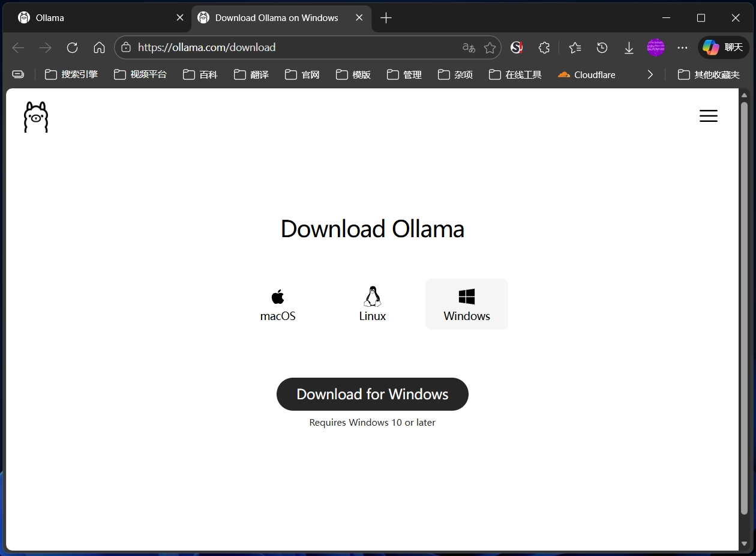Open browser History icon
Image resolution: width=756 pixels, height=556 pixels.
coord(602,47)
